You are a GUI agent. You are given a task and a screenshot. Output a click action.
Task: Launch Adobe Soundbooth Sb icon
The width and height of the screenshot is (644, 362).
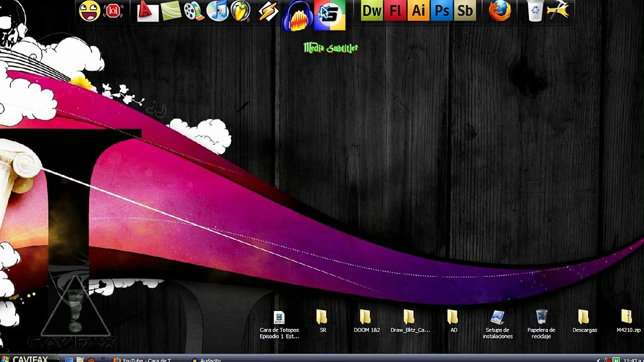point(465,11)
